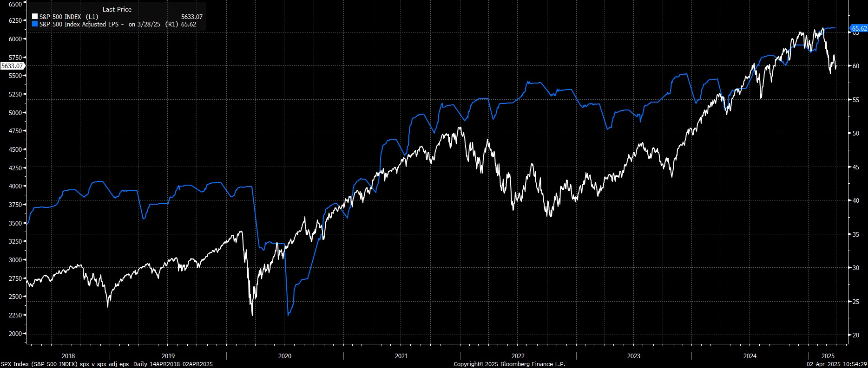
Task: Click the 4000 left axis label
Action: 15,186
